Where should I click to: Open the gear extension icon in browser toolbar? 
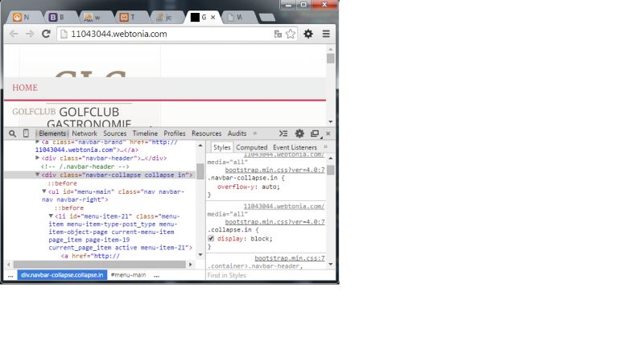308,34
